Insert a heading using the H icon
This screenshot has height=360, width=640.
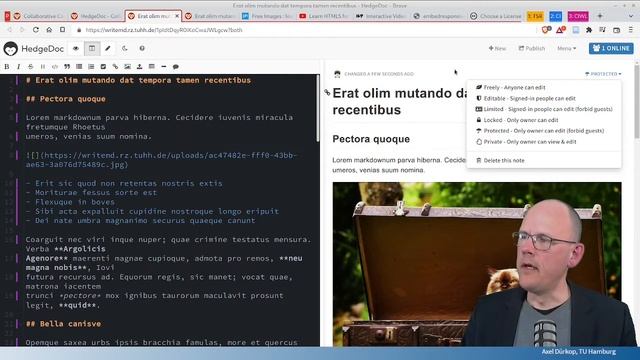43,67
